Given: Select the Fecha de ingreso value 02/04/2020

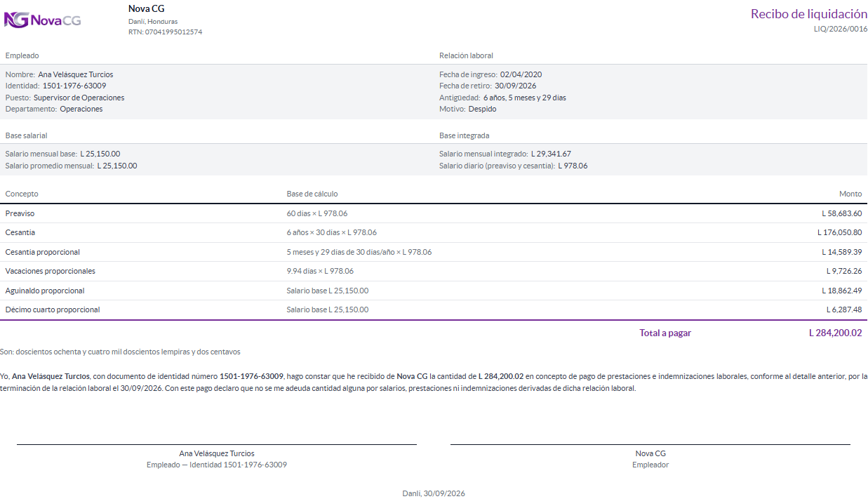Looking at the screenshot, I should pyautogui.click(x=521, y=74).
